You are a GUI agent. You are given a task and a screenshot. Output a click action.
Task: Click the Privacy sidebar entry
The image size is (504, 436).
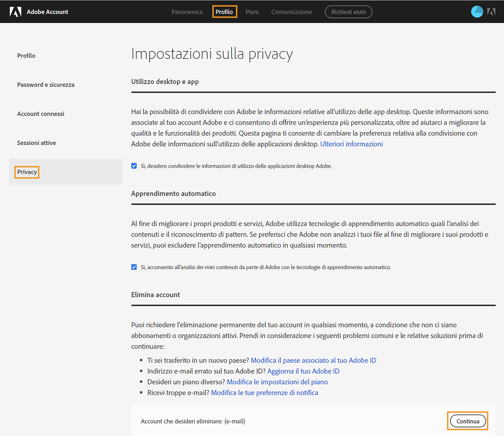coord(27,172)
